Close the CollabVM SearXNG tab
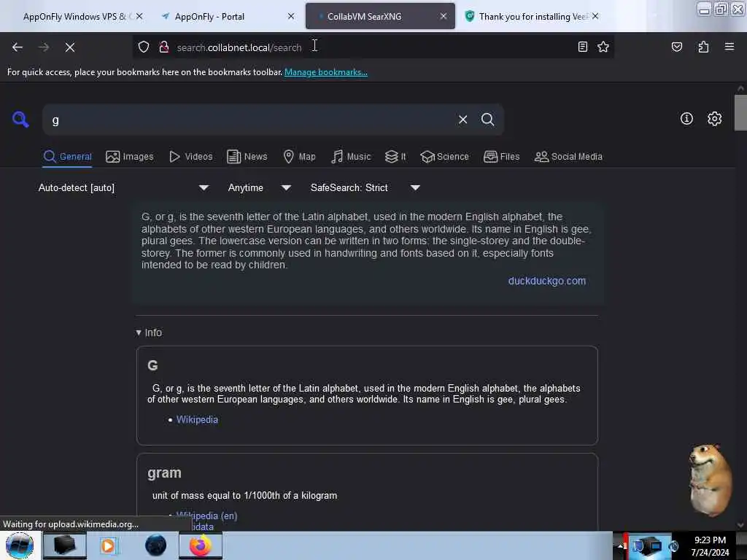This screenshot has width=747, height=560. click(x=443, y=16)
